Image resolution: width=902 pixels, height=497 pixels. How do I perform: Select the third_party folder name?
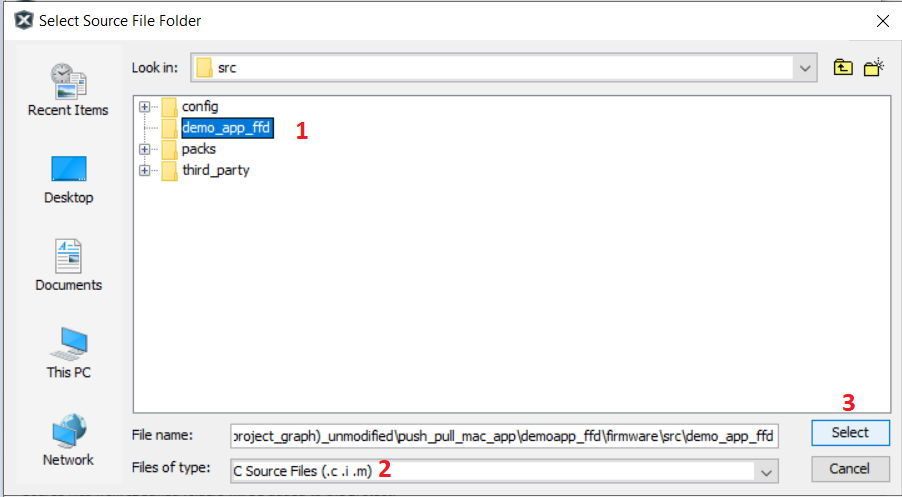pyautogui.click(x=216, y=170)
